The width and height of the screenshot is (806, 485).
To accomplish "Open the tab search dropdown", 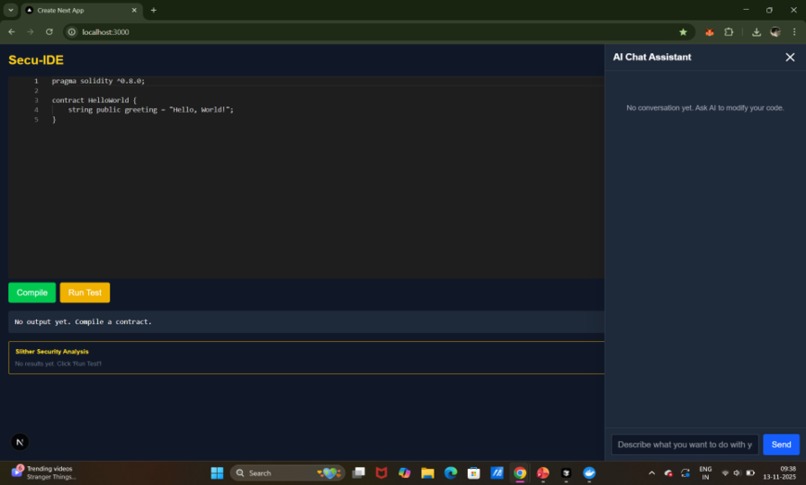I will 11,10.
